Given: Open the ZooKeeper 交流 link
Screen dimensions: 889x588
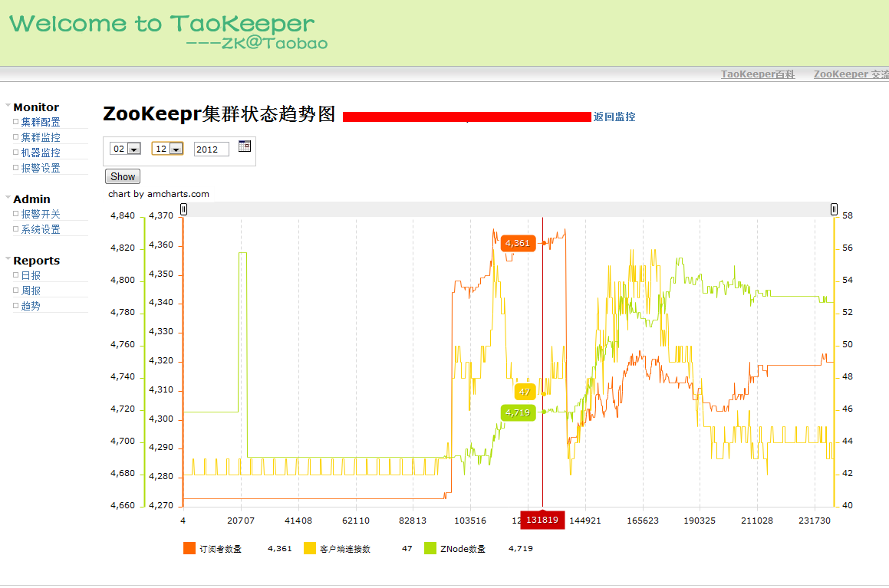Looking at the screenshot, I should point(851,74).
